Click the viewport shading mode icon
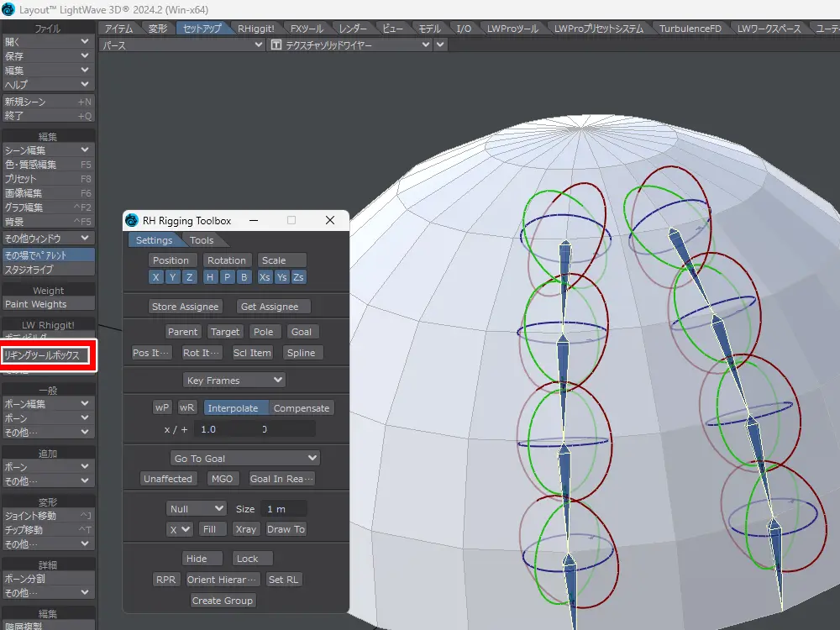840x630 pixels. 275,45
